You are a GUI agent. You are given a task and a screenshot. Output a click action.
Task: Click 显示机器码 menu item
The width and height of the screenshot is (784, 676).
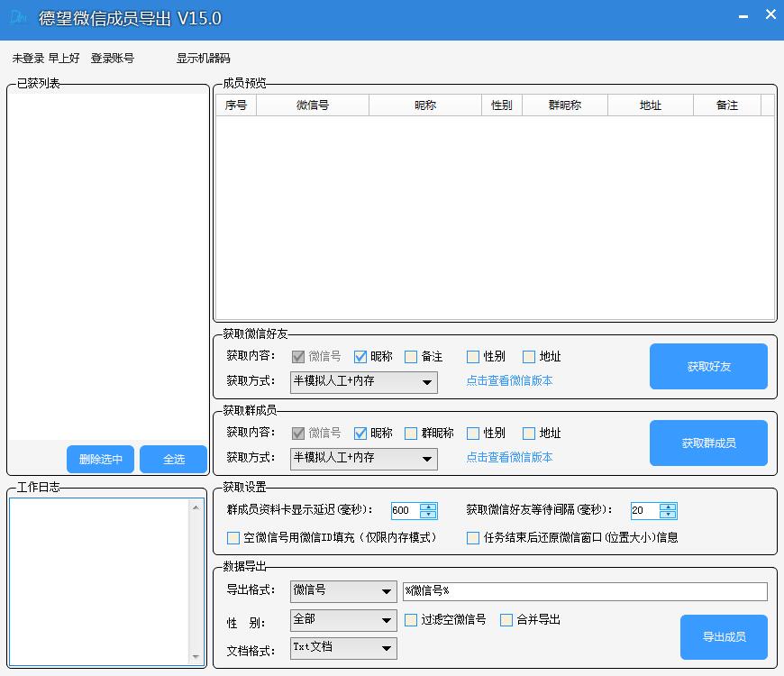pyautogui.click(x=203, y=58)
